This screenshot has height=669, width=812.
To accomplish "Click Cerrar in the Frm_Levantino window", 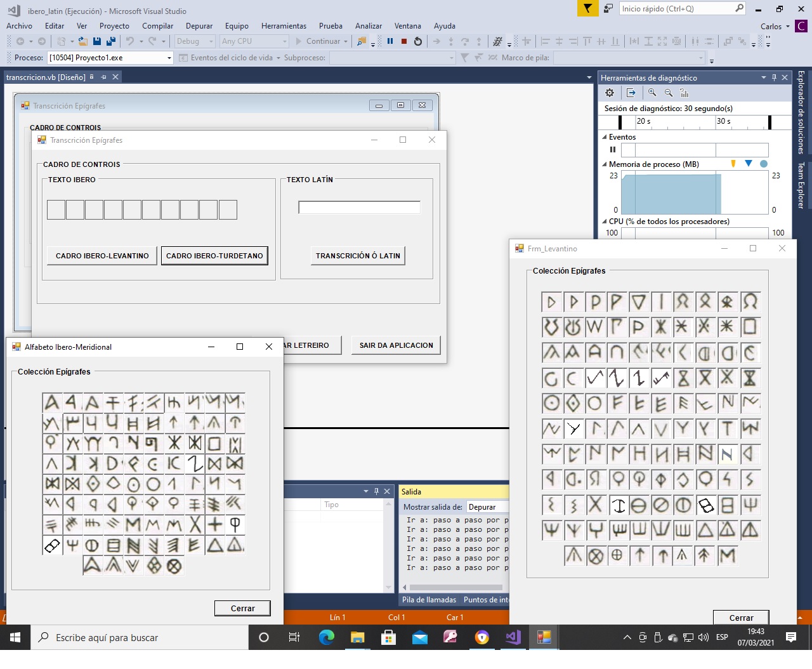I will click(x=741, y=618).
